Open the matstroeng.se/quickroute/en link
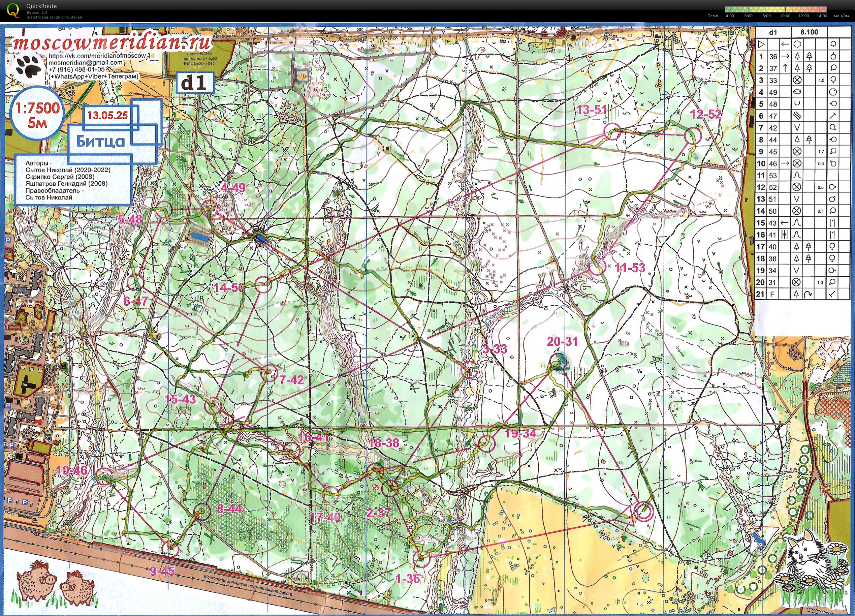 pyautogui.click(x=54, y=17)
